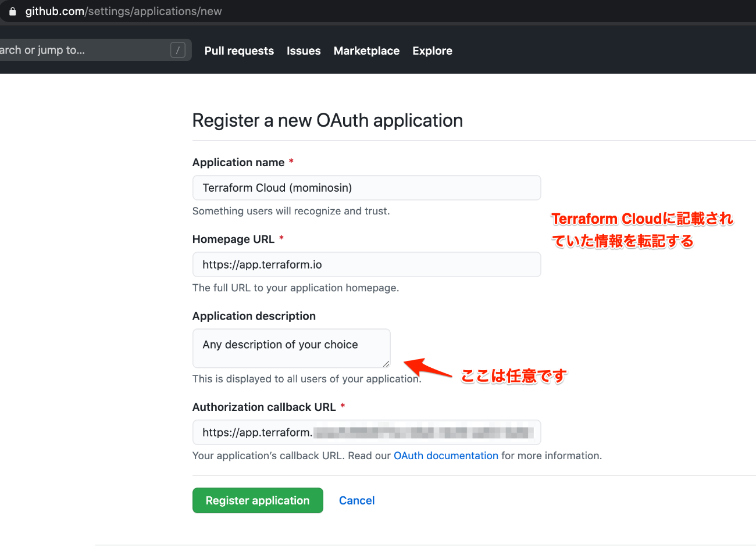Screen dimensions: 756x555
Task: Click the Application name input field
Action: tap(366, 188)
